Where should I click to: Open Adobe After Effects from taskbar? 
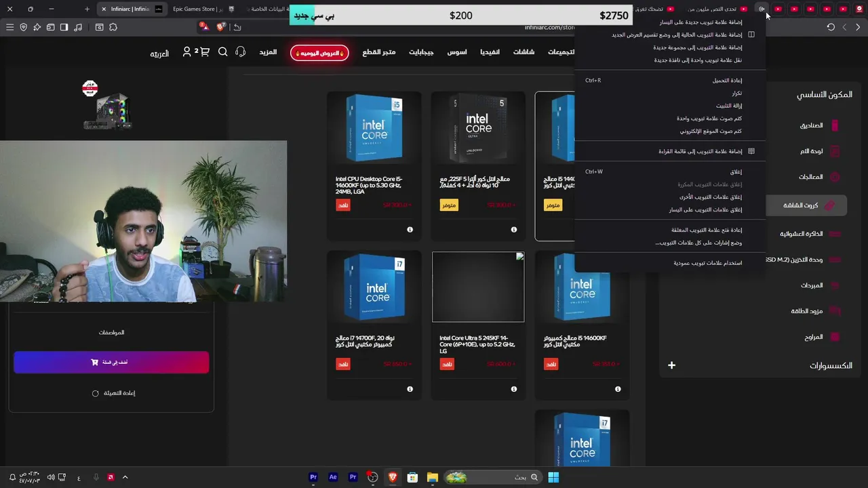(333, 477)
